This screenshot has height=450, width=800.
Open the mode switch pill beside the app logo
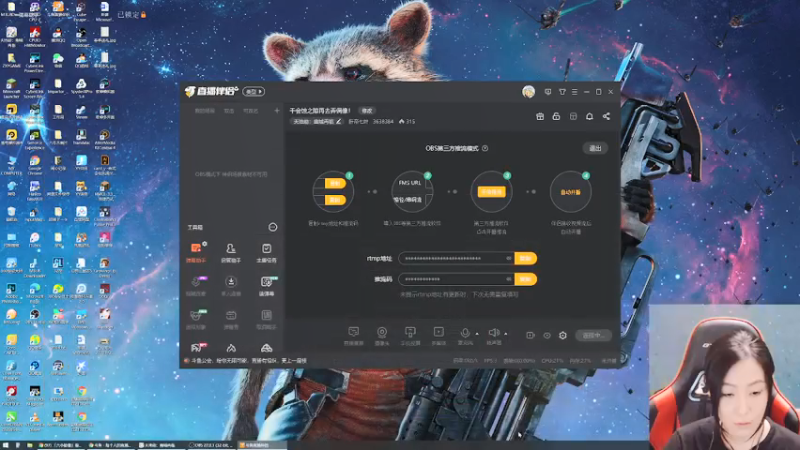point(254,92)
